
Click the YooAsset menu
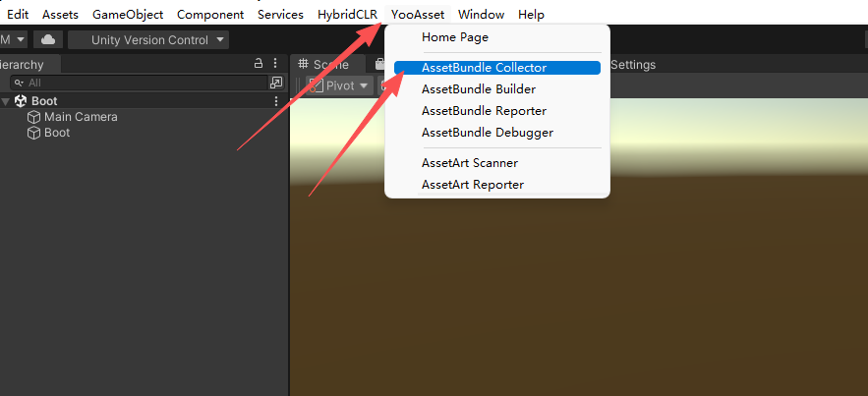[x=418, y=15]
